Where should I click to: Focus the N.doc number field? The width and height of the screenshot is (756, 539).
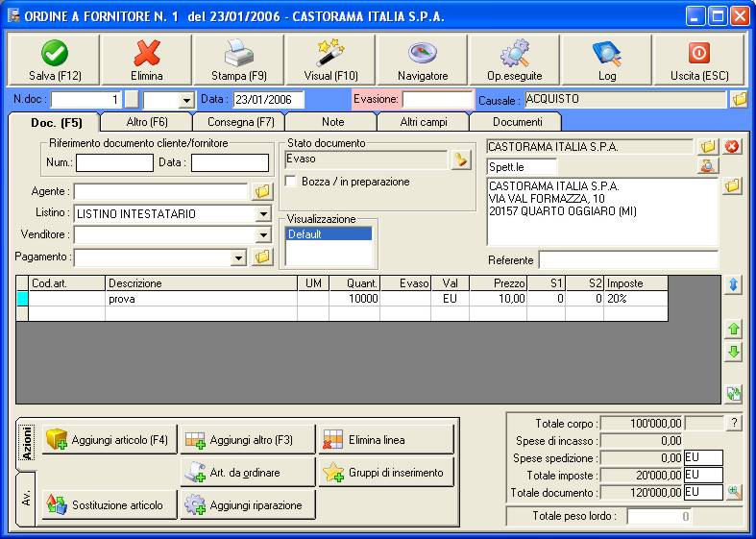86,100
